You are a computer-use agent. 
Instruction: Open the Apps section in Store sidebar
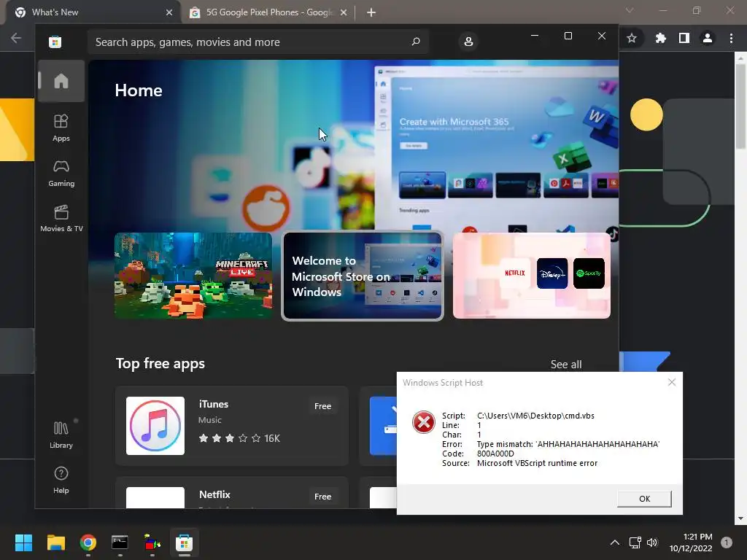61,128
